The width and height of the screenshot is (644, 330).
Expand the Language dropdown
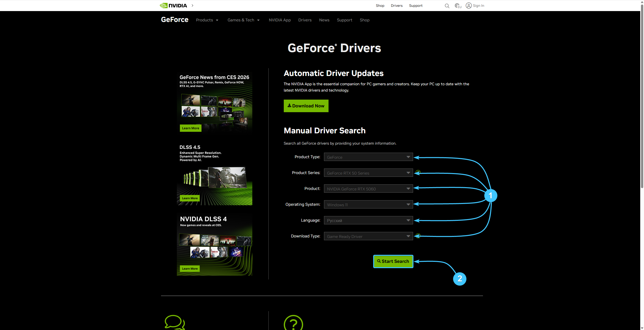368,220
